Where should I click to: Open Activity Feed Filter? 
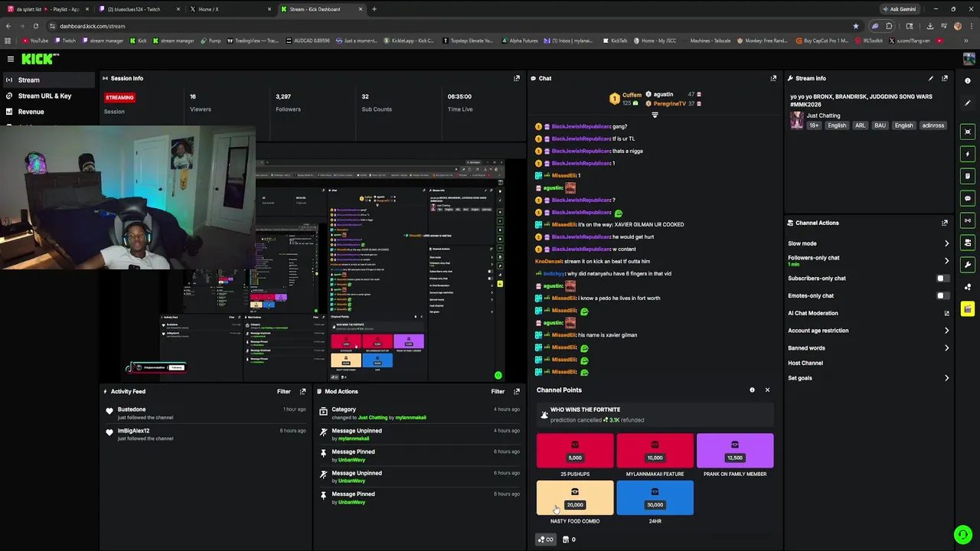pyautogui.click(x=283, y=391)
